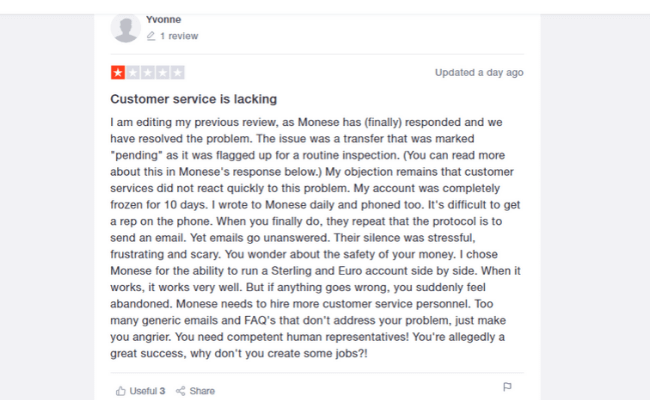Open 'Customer service is lacking' review title

194,99
